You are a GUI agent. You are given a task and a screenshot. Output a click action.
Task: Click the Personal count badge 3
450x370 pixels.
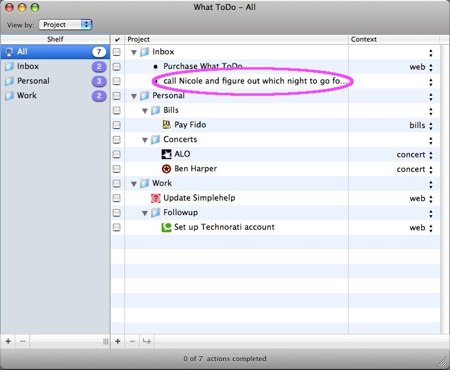click(x=99, y=81)
